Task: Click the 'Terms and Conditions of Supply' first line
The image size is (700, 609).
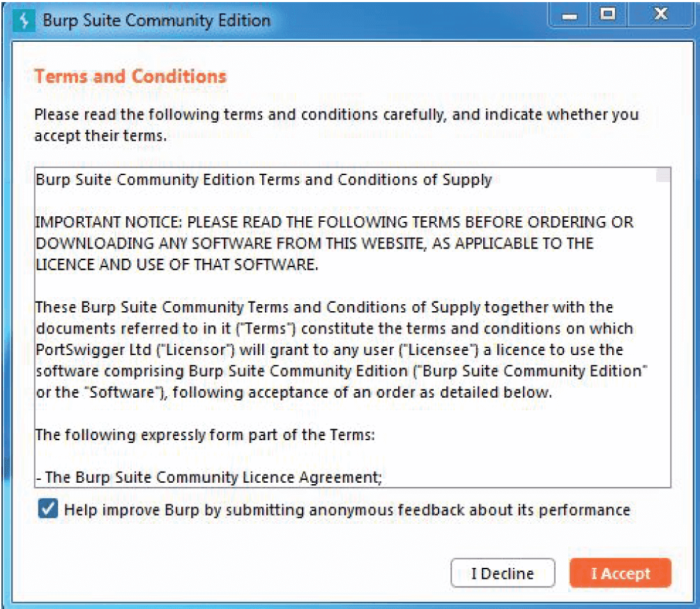Action: (x=264, y=180)
